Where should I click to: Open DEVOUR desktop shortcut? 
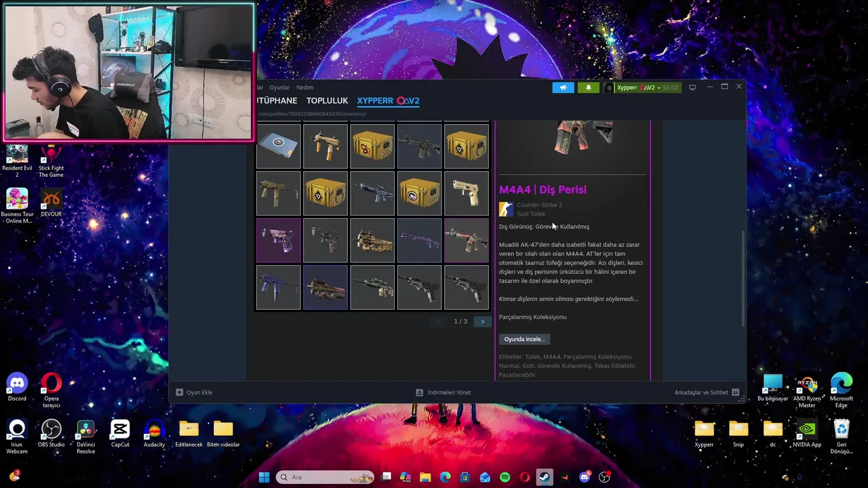point(51,203)
